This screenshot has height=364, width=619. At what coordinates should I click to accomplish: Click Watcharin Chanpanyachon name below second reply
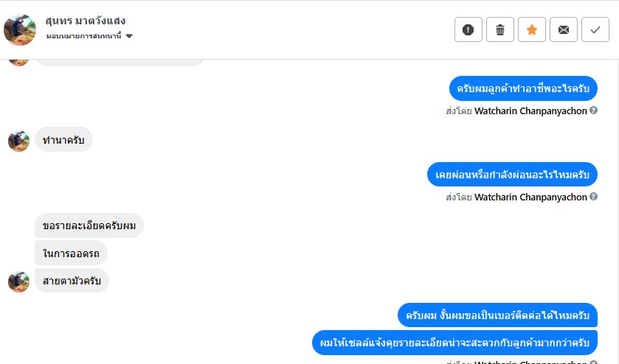(530, 197)
